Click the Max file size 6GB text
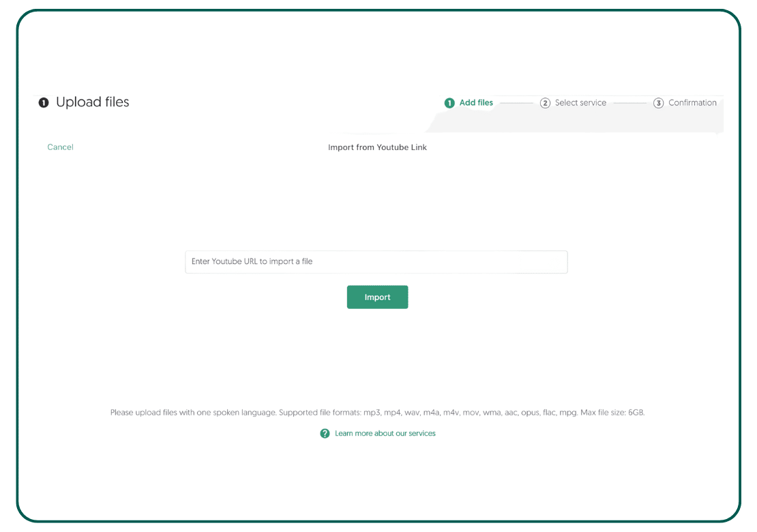The width and height of the screenshot is (757, 532). click(x=612, y=413)
